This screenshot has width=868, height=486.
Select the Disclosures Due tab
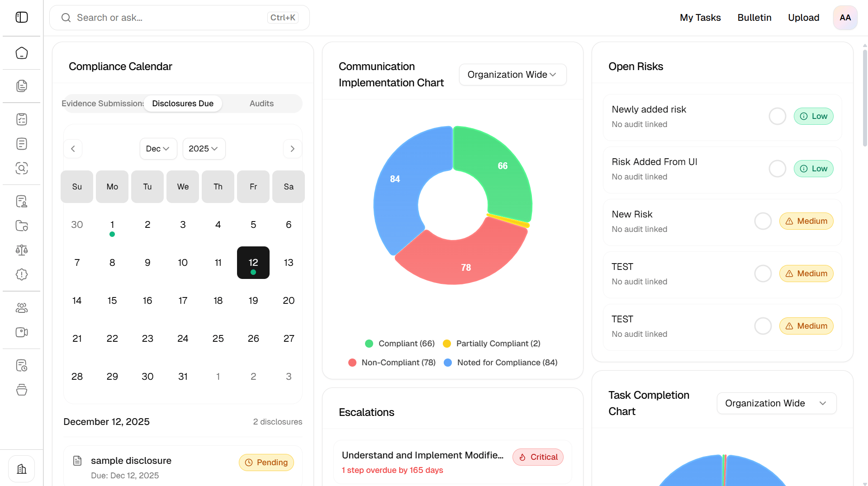[x=183, y=104]
